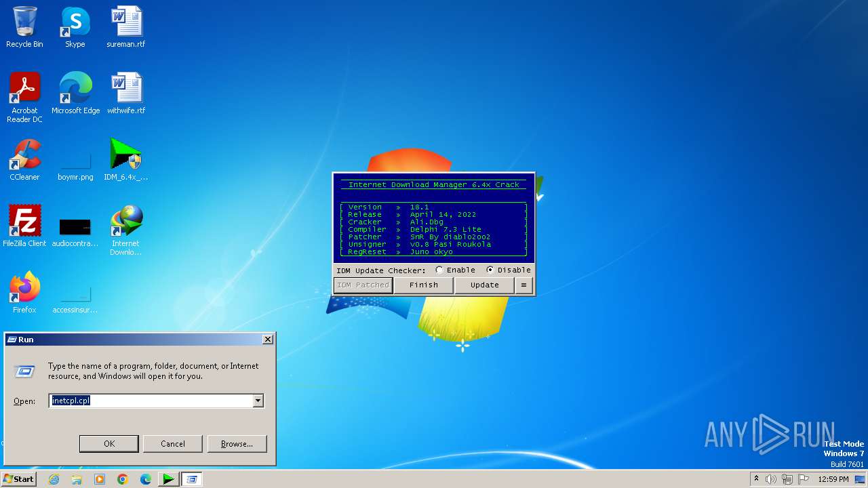
Task: Open Windows Explorer folder taskbar icon
Action: [x=77, y=479]
